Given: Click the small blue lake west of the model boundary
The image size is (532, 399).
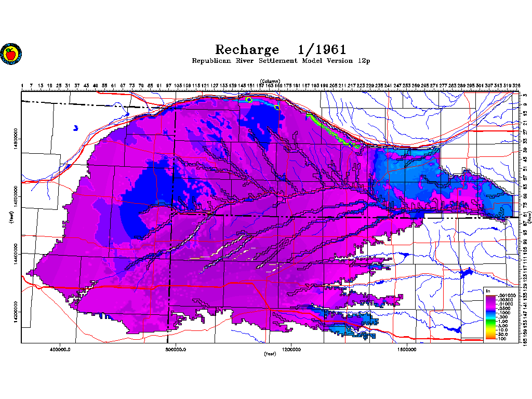Looking at the screenshot, I should (76, 128).
